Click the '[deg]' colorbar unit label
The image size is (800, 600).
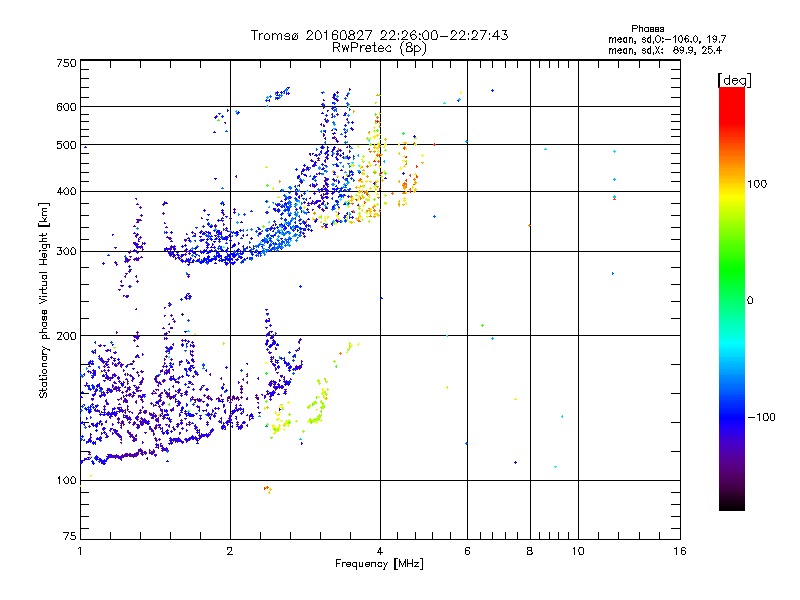pyautogui.click(x=734, y=80)
